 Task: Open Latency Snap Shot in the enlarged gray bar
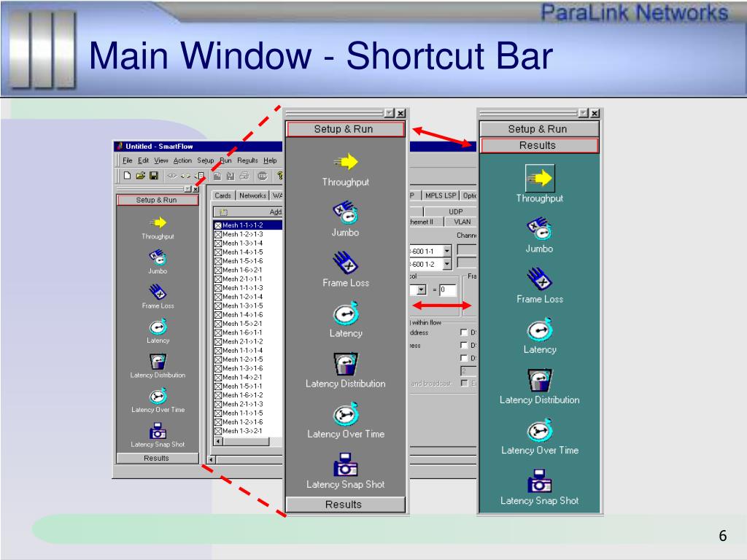(346, 464)
